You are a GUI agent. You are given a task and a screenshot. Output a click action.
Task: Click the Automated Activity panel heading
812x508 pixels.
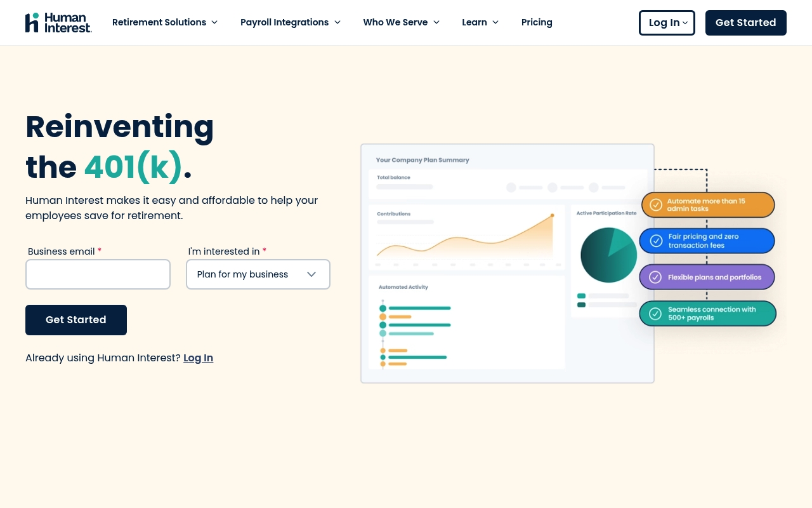coord(403,287)
